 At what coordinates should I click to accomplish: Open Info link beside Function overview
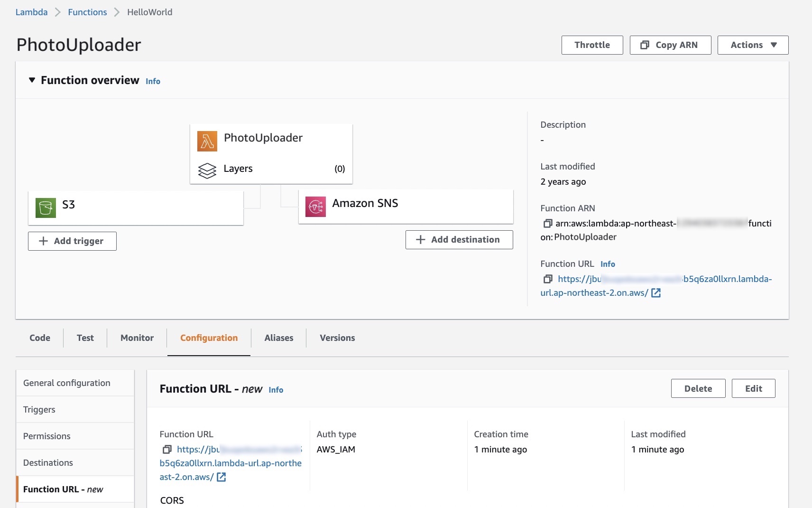153,81
